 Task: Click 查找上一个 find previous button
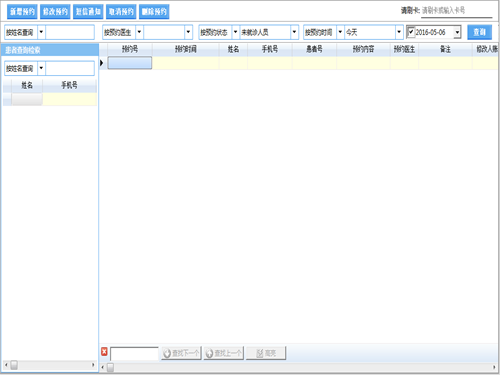coord(224,353)
